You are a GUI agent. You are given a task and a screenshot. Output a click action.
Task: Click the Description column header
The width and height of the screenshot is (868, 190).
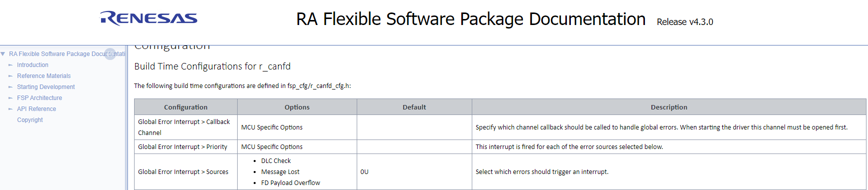(x=669, y=107)
